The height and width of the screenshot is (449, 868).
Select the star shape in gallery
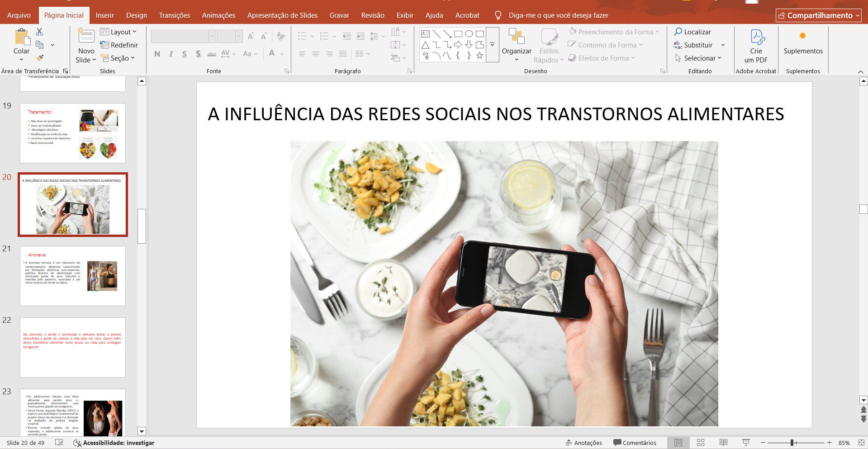pyautogui.click(x=480, y=56)
